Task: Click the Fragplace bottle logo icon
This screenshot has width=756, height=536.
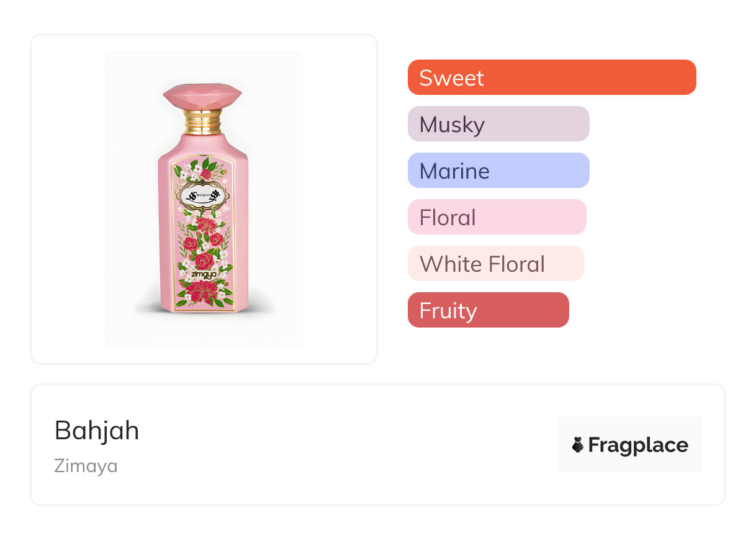Action: point(578,445)
